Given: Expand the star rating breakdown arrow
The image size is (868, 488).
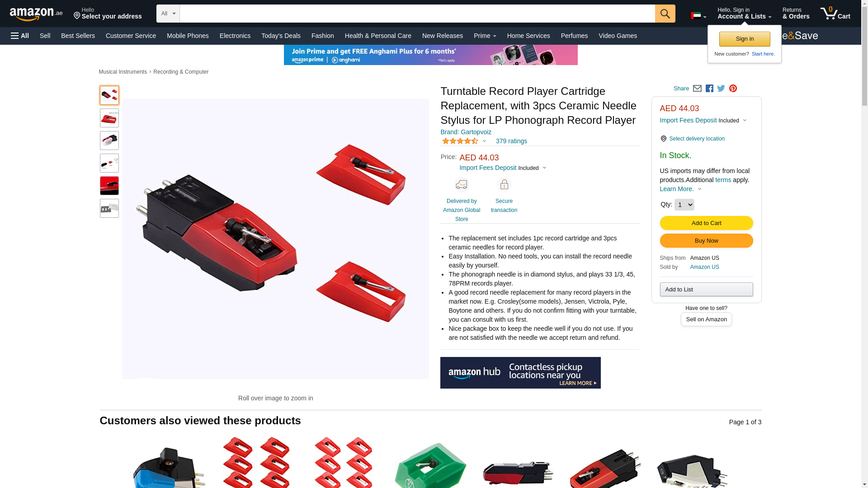Looking at the screenshot, I should click(x=484, y=141).
